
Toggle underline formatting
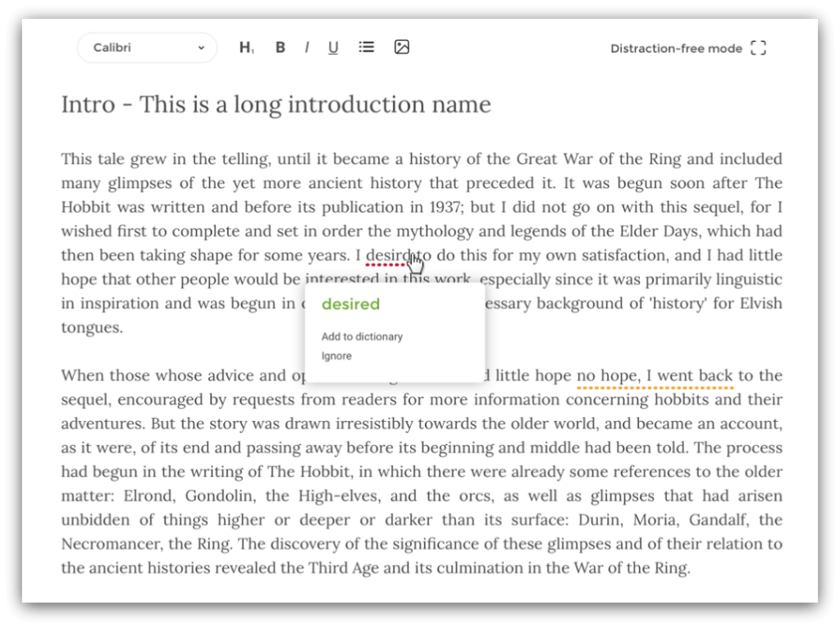[x=333, y=48]
